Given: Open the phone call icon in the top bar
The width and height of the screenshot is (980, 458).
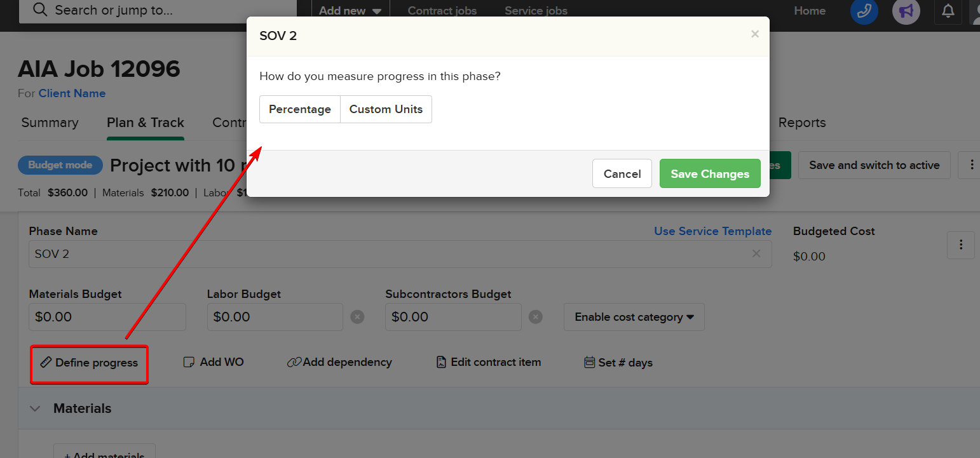Looking at the screenshot, I should (x=864, y=12).
